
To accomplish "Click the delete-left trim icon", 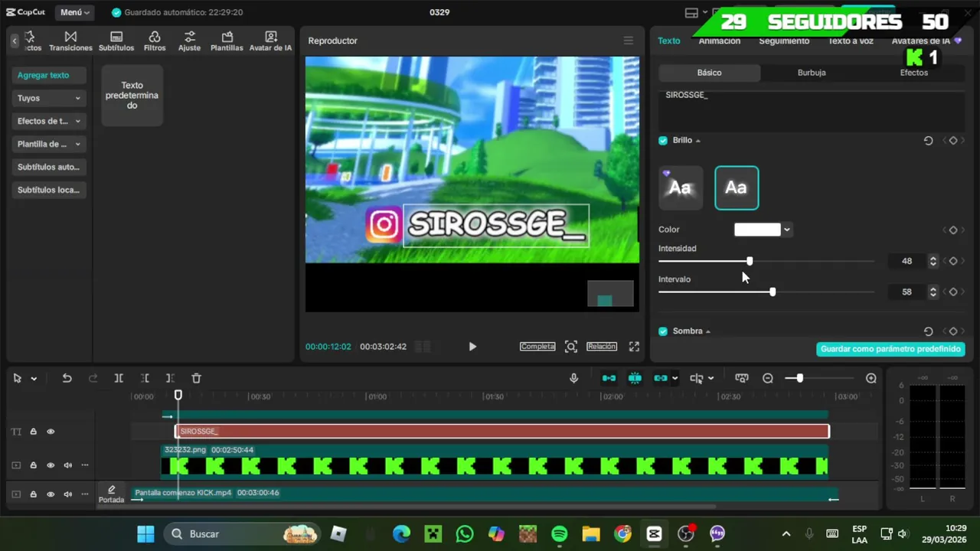I will (145, 378).
